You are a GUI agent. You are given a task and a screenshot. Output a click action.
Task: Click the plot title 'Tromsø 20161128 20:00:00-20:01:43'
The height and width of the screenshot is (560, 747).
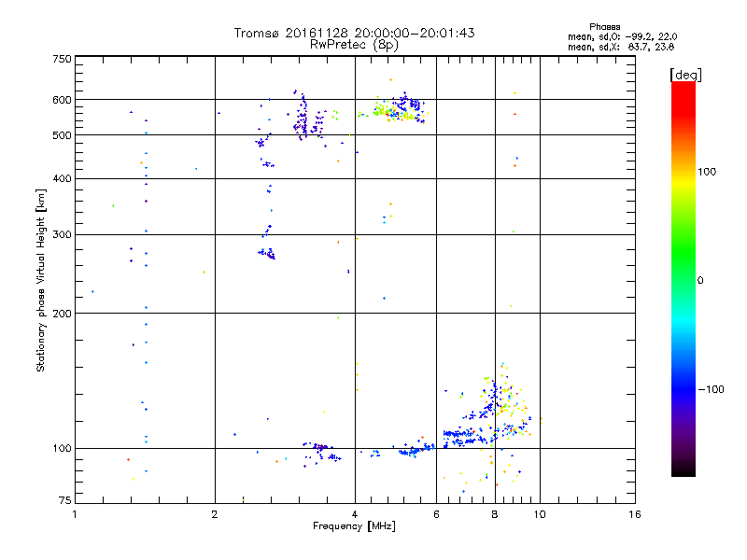pos(354,33)
